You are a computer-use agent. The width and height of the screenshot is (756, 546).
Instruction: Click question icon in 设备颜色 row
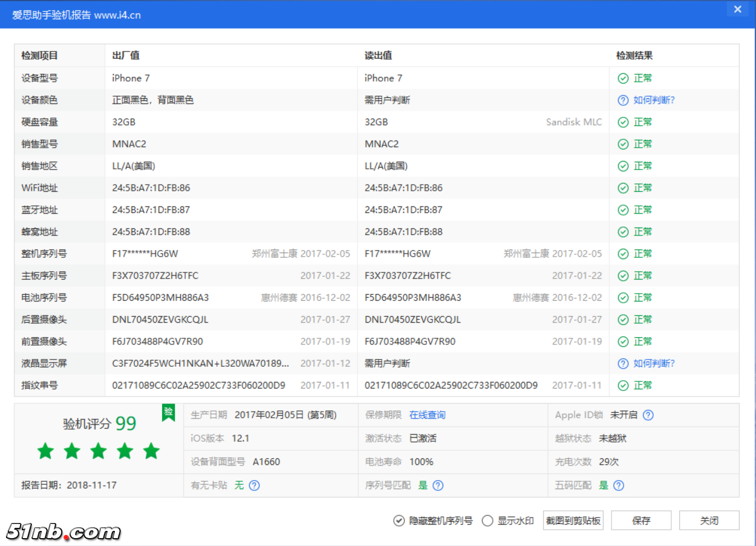pos(622,100)
